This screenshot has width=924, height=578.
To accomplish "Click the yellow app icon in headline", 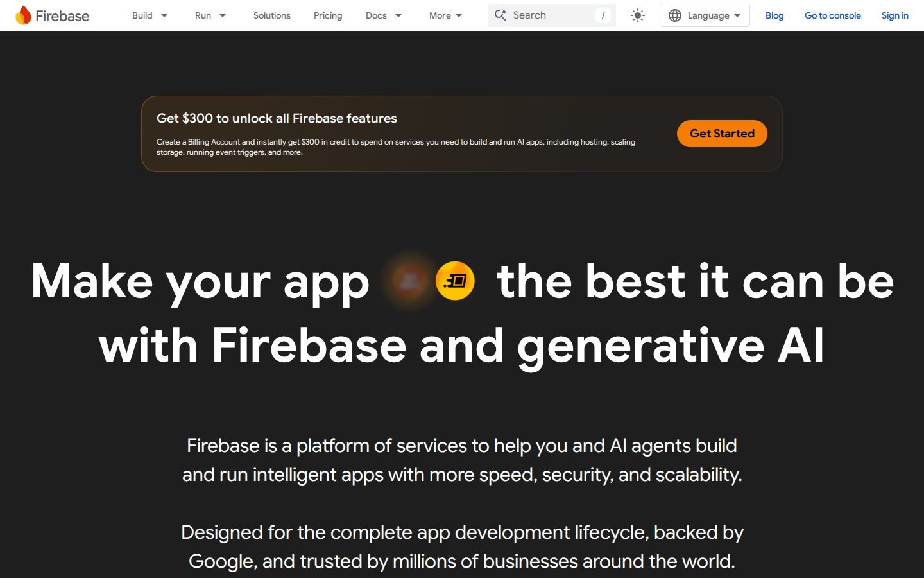I will tap(455, 281).
